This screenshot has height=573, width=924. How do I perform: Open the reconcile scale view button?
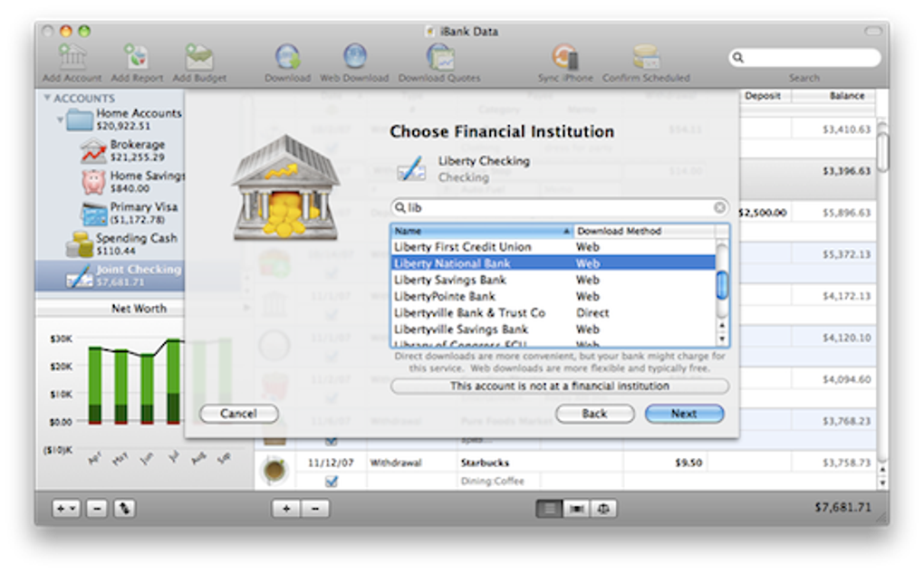point(603,508)
